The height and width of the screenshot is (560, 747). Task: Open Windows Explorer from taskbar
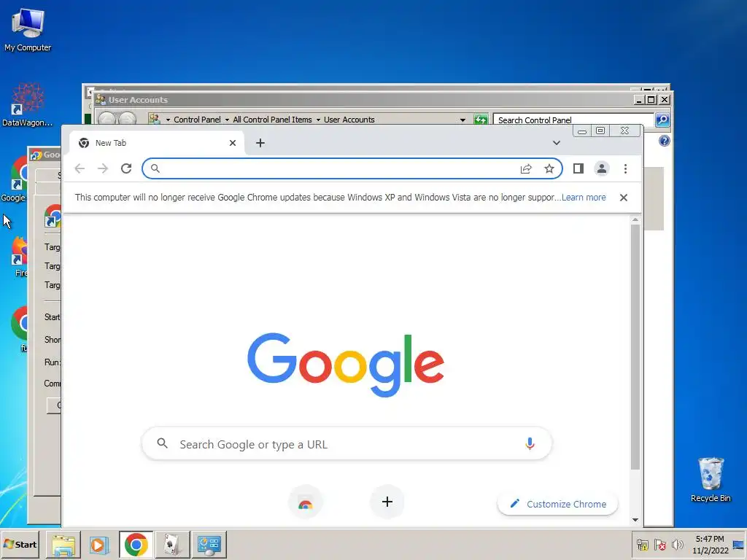[x=63, y=545]
